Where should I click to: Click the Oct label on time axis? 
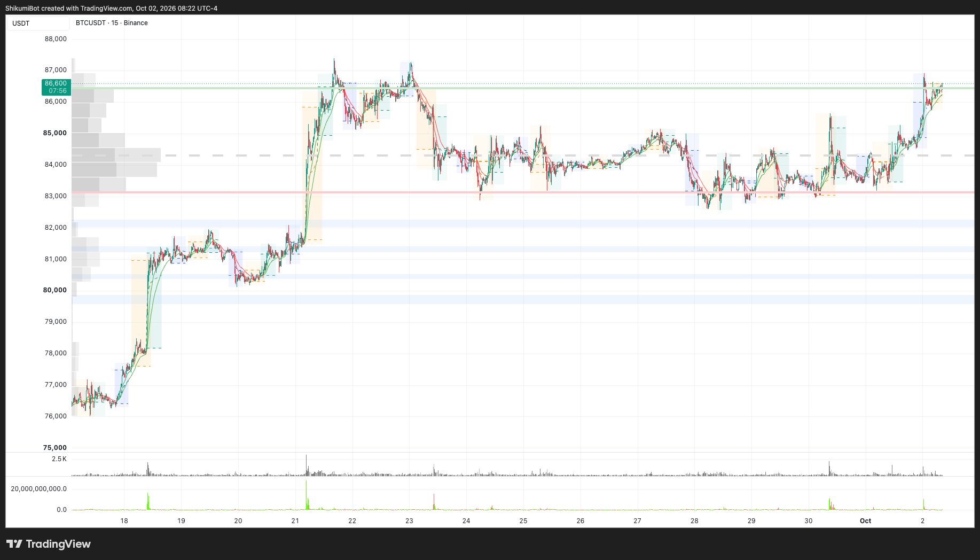(865, 521)
